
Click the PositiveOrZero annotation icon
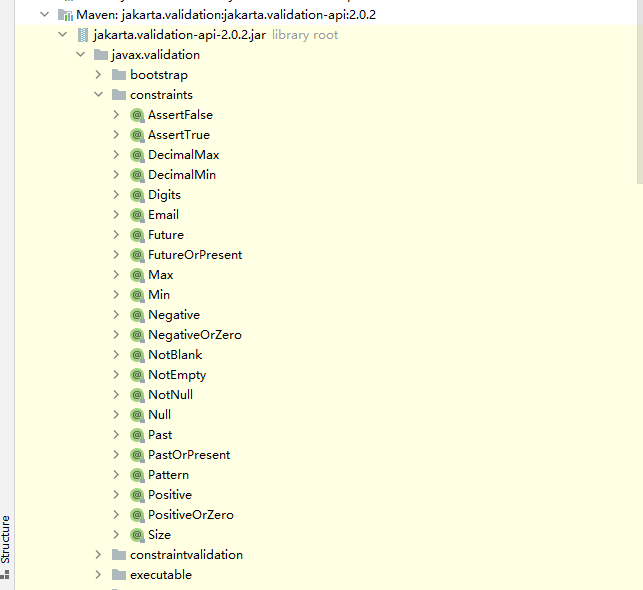[137, 515]
